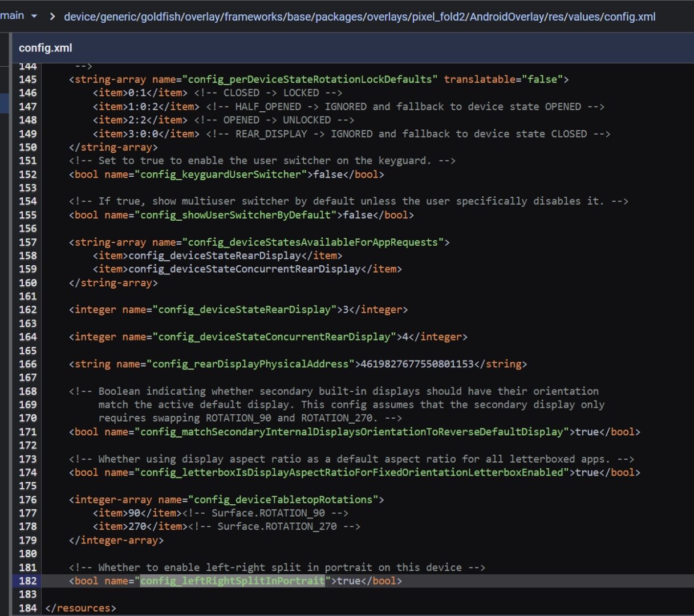
Task: Click the closing resources tag on line 184
Action: [80, 608]
